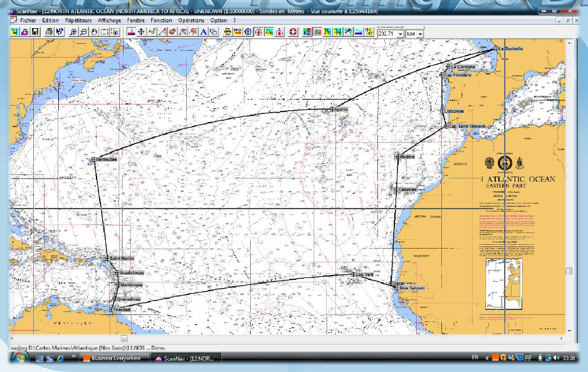Open the Fichier menu
The height and width of the screenshot is (372, 588).
tap(28, 20)
